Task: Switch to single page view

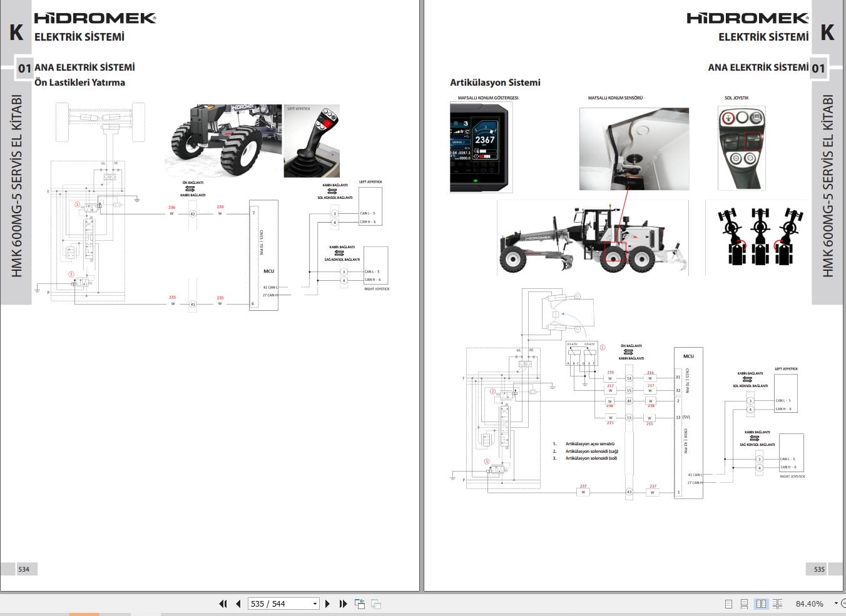Action: (728, 603)
